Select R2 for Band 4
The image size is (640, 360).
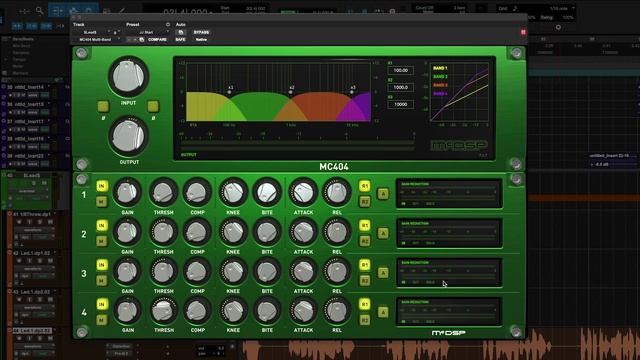364,320
